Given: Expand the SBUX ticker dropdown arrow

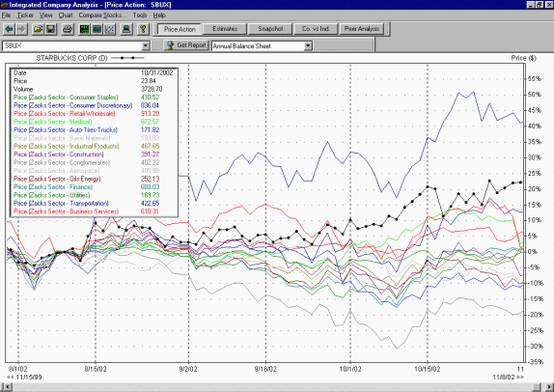Looking at the screenshot, I should tap(146, 45).
